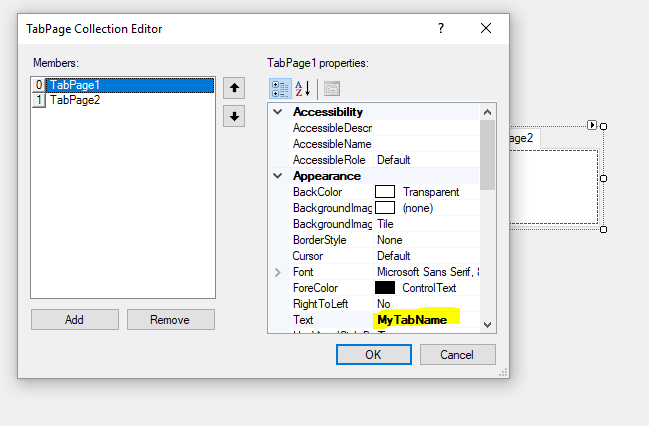Select the Cursor Default value

tap(394, 256)
